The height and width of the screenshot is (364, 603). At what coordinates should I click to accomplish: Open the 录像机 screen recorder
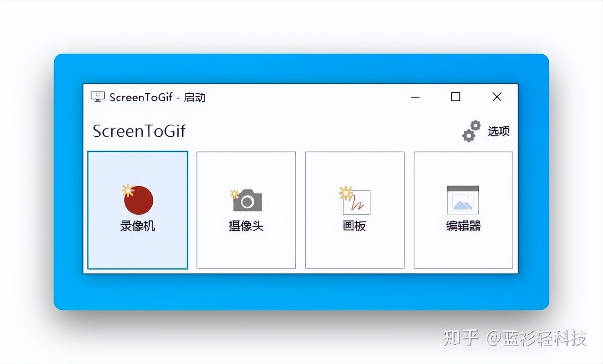pyautogui.click(x=138, y=210)
